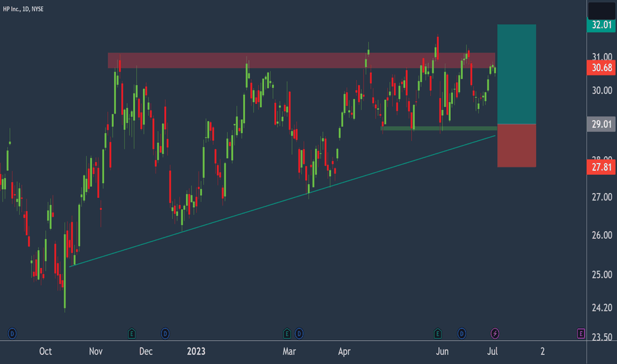
Task: Select the red resistance zone rectangle
Action: 301,61
